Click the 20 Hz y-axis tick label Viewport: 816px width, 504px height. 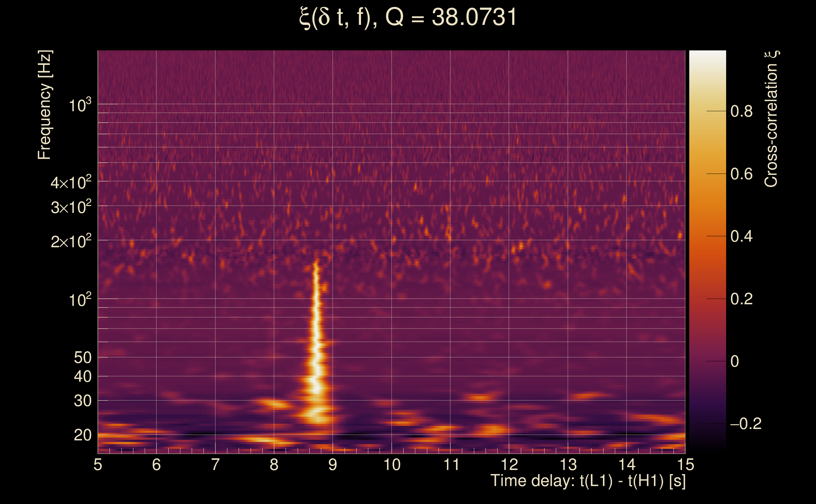pos(82,435)
